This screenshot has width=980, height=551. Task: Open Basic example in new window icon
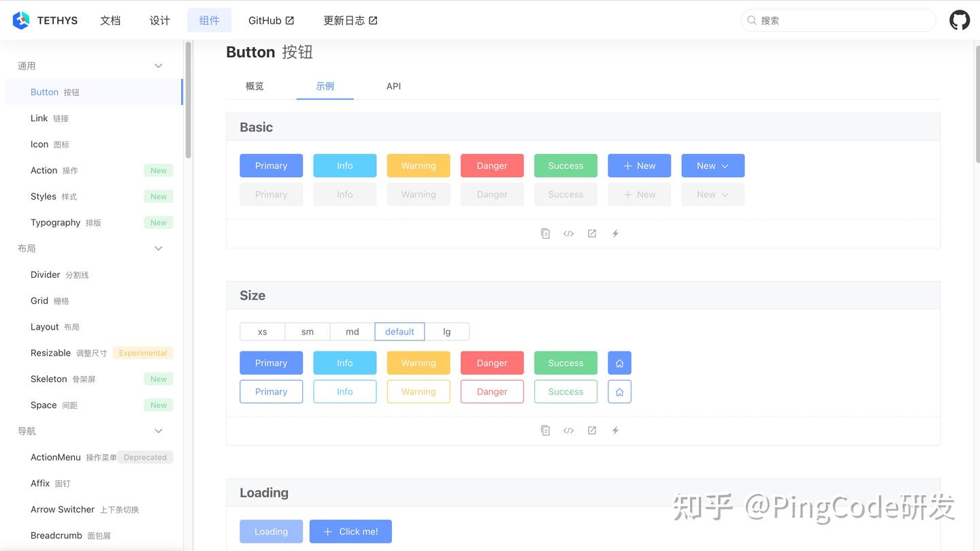(x=592, y=234)
